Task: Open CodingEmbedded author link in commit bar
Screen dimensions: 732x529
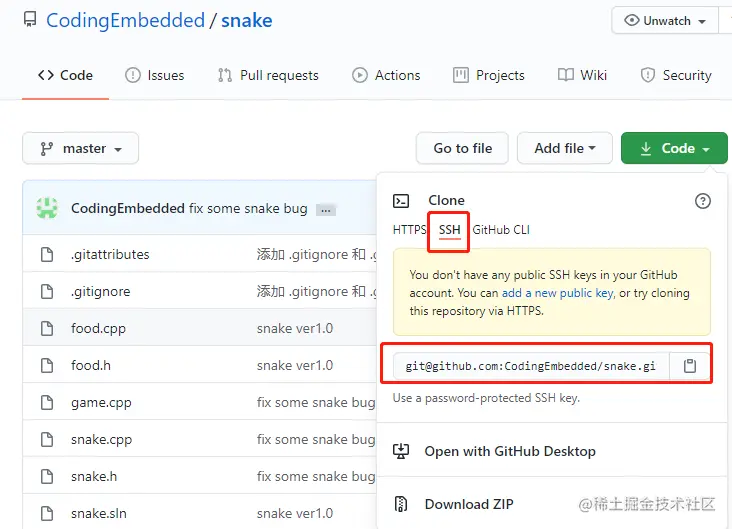Action: click(x=128, y=208)
